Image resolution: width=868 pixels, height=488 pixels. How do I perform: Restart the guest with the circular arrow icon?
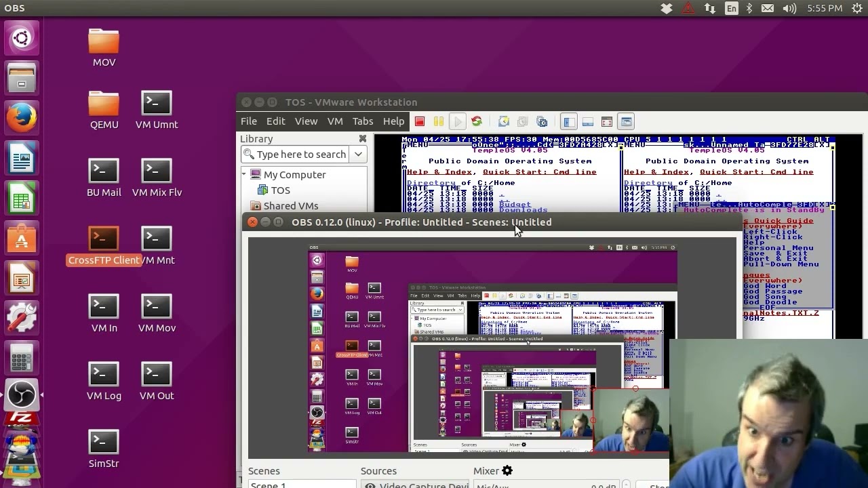click(477, 121)
